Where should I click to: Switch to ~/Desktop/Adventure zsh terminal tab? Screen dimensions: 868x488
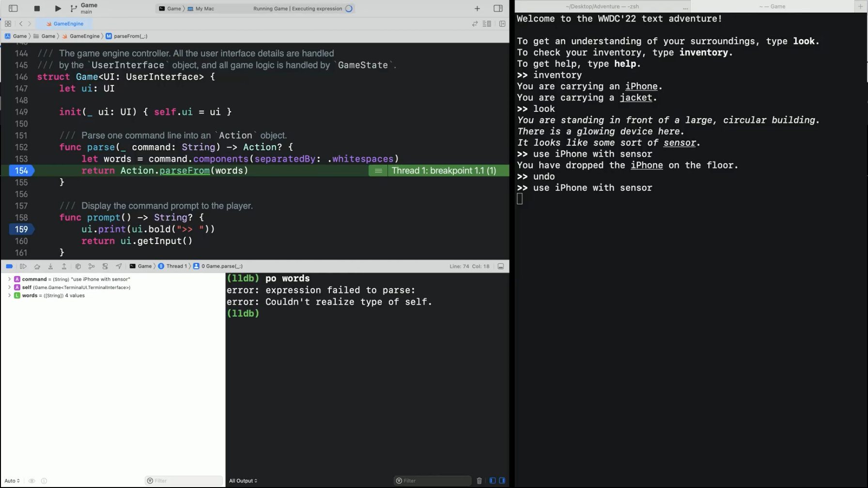click(x=602, y=6)
